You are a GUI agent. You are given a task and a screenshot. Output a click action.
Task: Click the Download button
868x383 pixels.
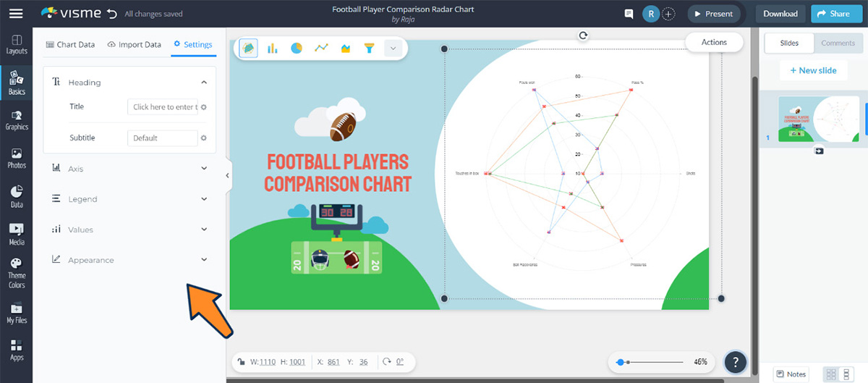tap(780, 14)
